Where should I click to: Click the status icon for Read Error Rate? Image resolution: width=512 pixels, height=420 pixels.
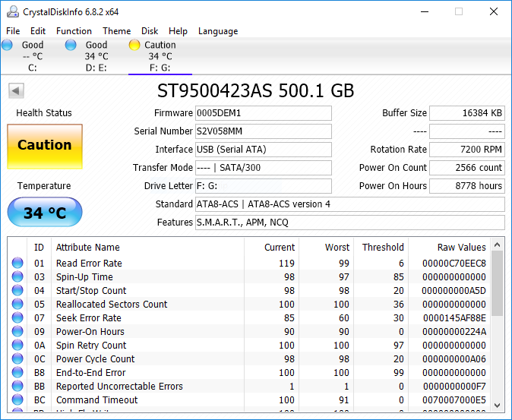[x=17, y=263]
